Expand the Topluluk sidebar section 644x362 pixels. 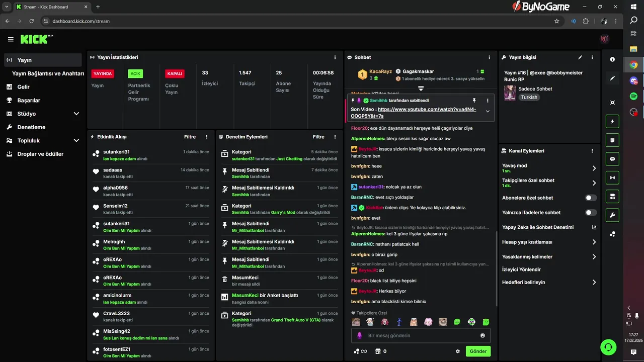click(x=76, y=141)
